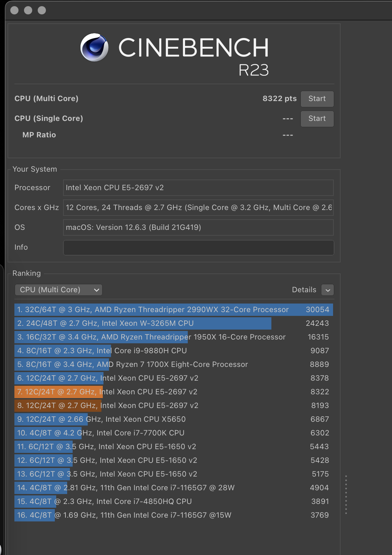
Task: Select the E5-1650 v2 row scoring 5175
Action: click(x=174, y=474)
